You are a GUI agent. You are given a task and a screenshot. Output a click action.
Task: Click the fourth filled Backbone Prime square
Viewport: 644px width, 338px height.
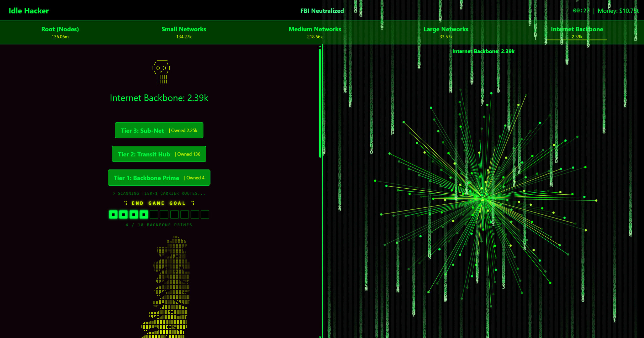coord(144,214)
